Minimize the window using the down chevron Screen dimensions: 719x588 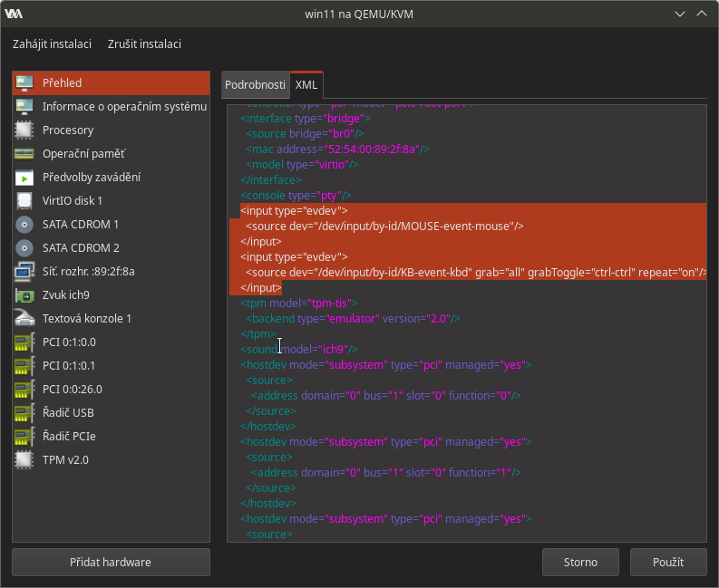point(680,14)
